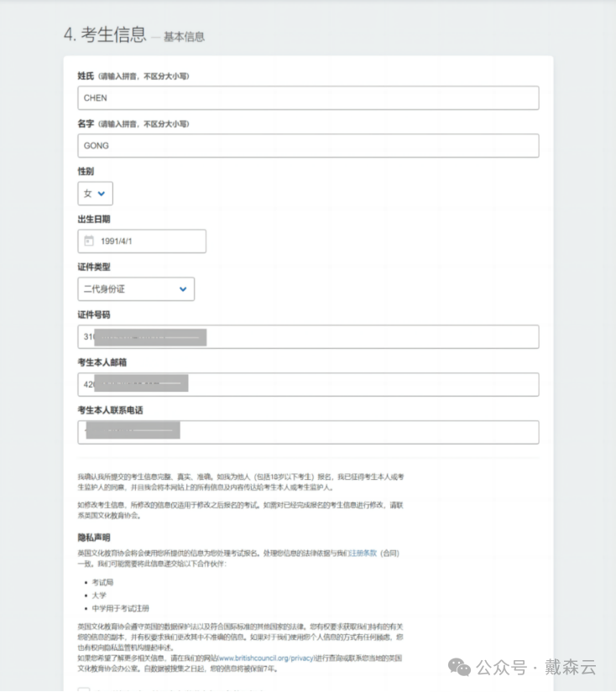Viewport: 616px width, 692px height.
Task: Click the 名字 input field containing GONG
Action: [308, 146]
